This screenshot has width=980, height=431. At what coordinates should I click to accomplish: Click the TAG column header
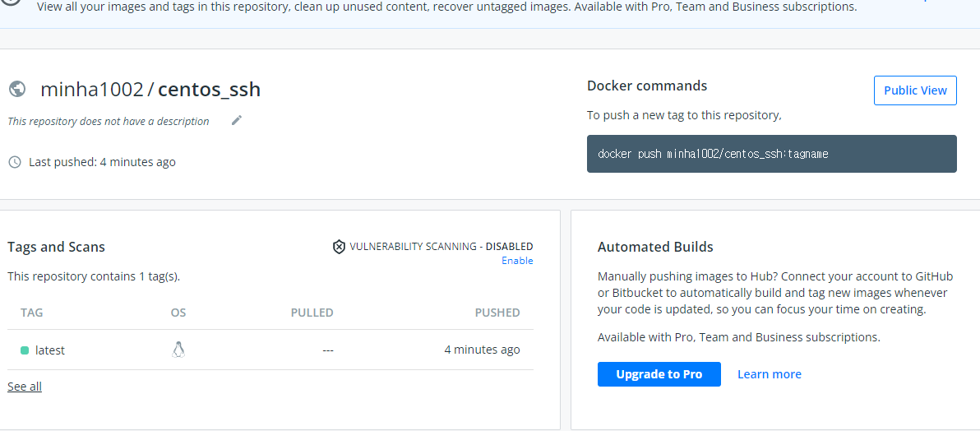point(32,313)
